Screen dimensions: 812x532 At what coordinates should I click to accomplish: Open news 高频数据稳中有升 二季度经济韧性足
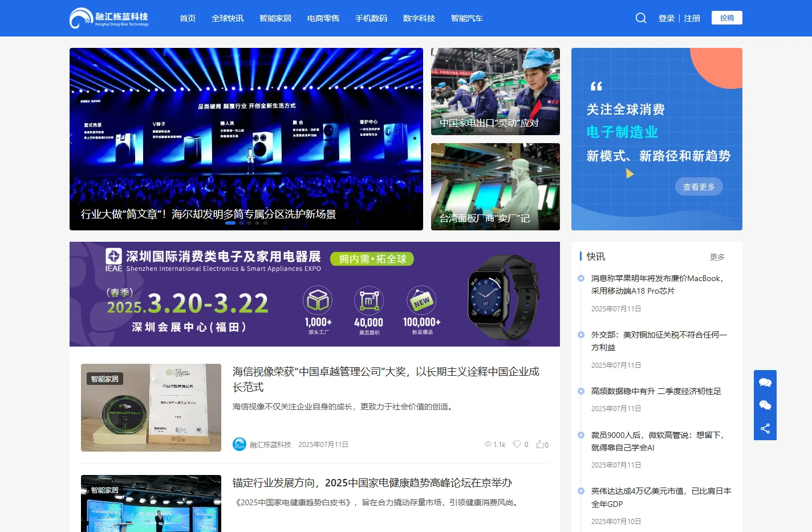point(656,391)
